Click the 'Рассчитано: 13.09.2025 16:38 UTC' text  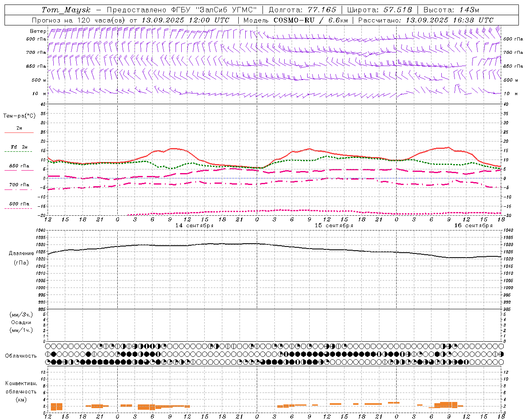coord(426,20)
